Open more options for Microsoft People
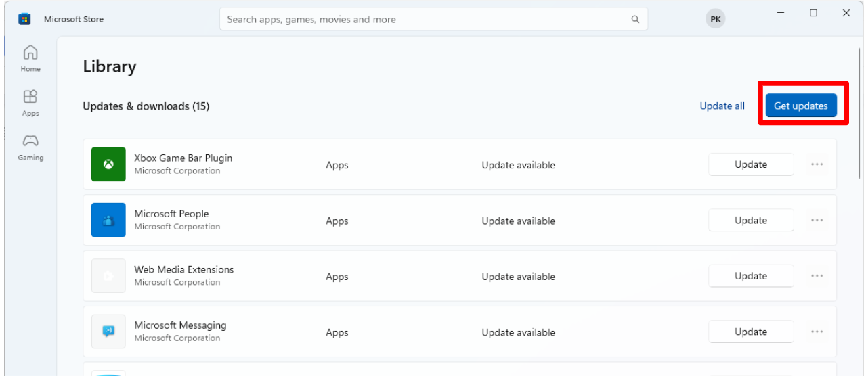The height and width of the screenshot is (387, 868). pos(817,220)
